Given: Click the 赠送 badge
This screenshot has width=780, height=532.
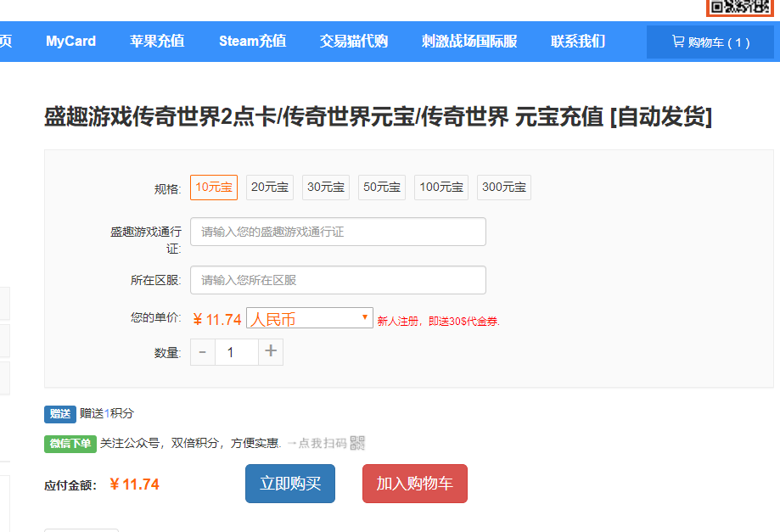Looking at the screenshot, I should pos(60,414).
